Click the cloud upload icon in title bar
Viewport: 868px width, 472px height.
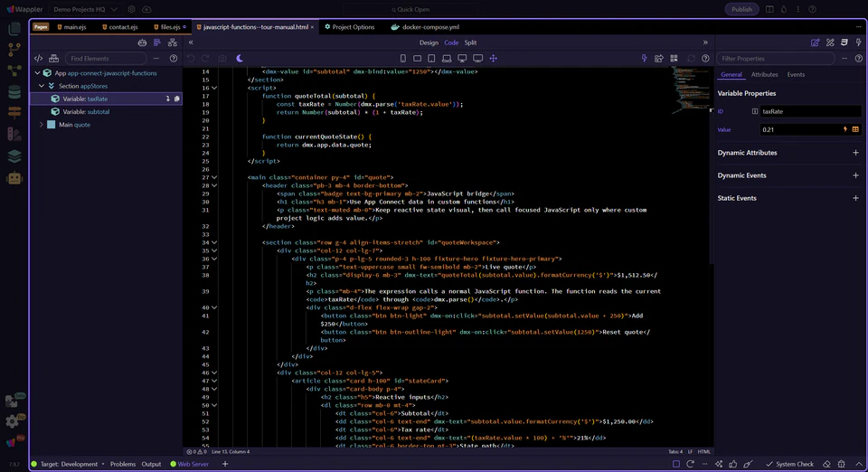coord(146,9)
